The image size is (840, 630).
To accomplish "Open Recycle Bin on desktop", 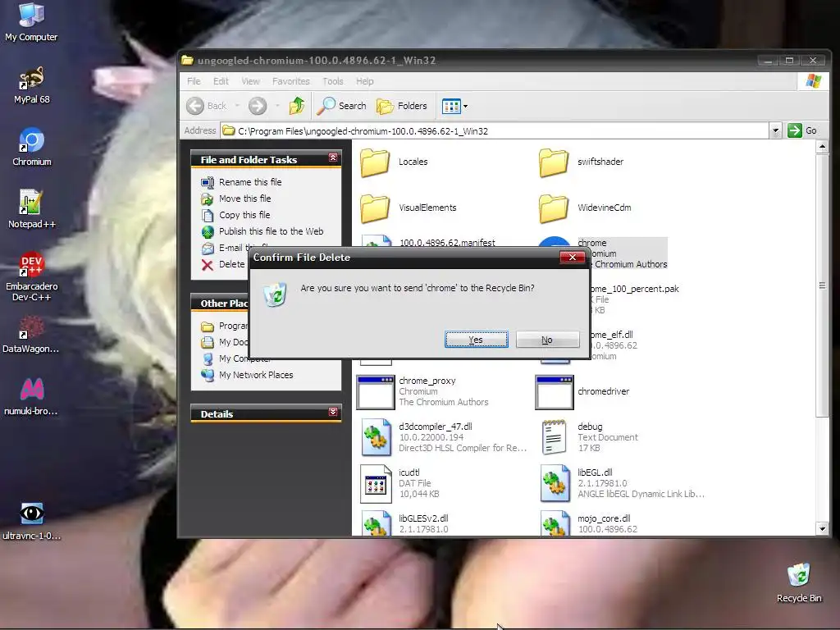I will click(799, 583).
